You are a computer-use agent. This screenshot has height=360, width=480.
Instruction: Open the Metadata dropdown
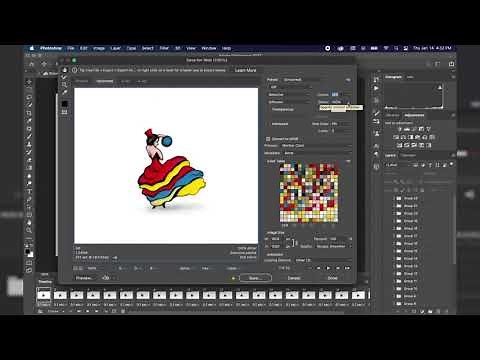[x=317, y=153]
